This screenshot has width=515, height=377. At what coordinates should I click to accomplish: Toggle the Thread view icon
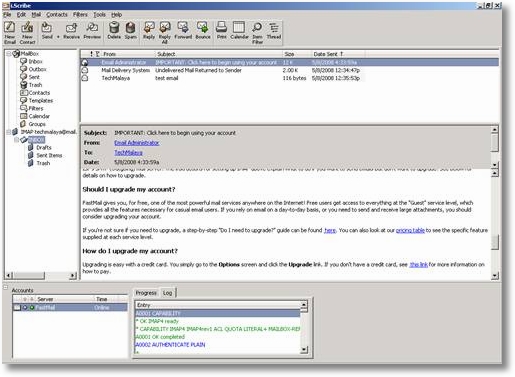274,31
